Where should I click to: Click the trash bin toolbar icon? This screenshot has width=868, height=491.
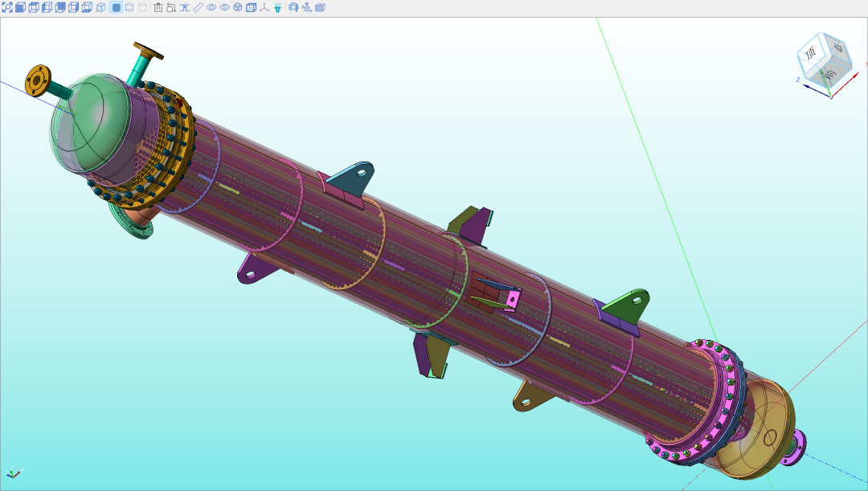[x=158, y=8]
